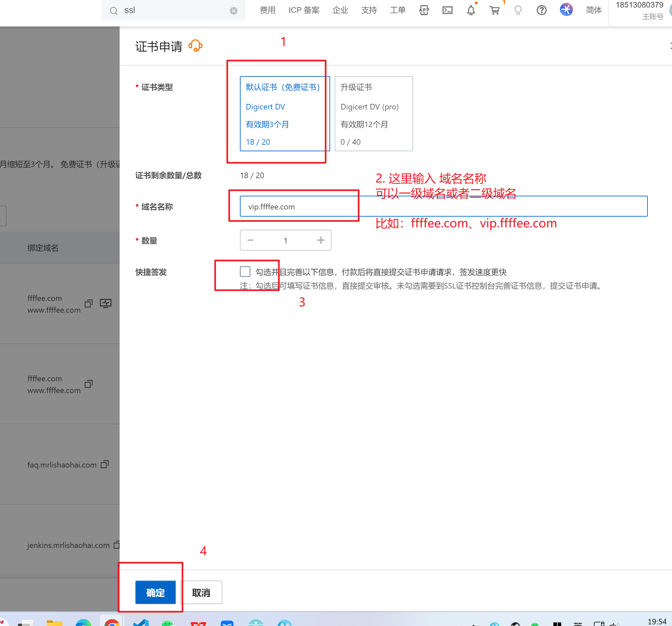
Task: Open the 费用 menu
Action: click(267, 10)
